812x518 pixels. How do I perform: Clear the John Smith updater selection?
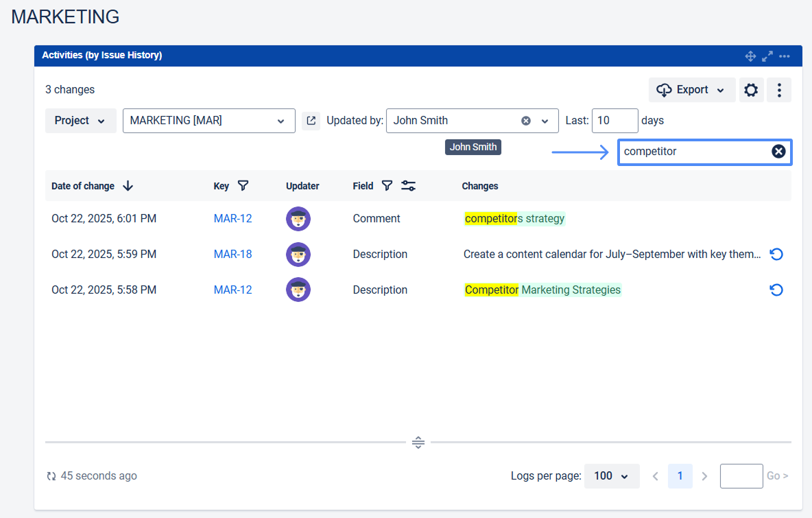[526, 121]
